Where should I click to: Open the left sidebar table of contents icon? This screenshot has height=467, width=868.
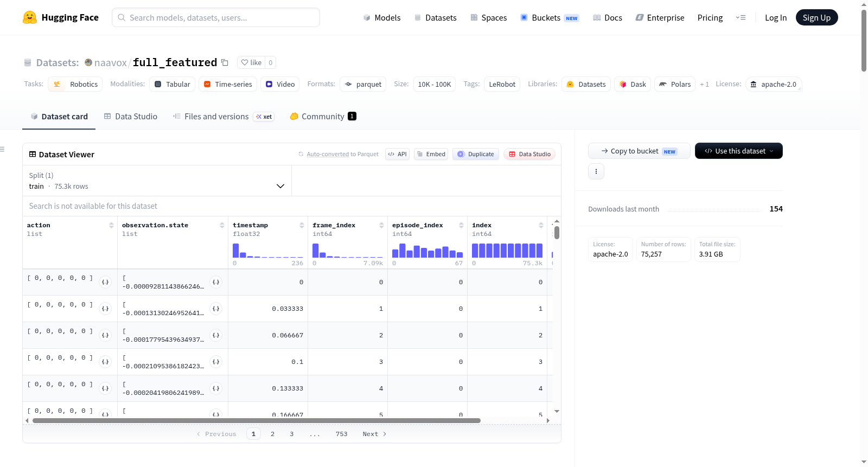point(2,149)
